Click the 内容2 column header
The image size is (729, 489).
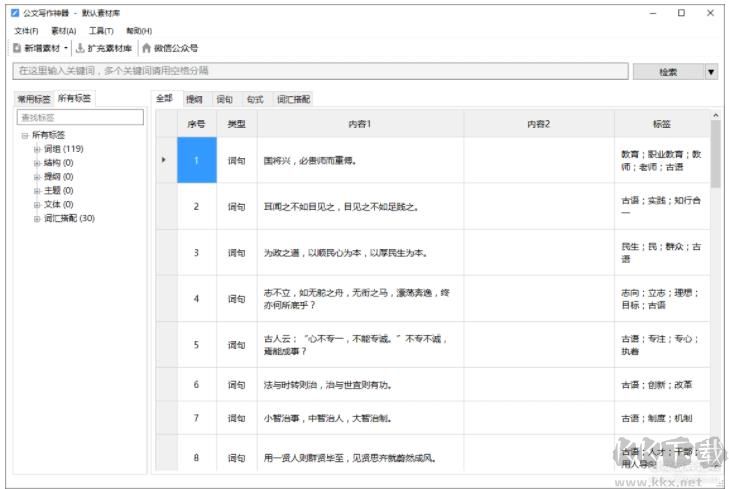point(538,124)
